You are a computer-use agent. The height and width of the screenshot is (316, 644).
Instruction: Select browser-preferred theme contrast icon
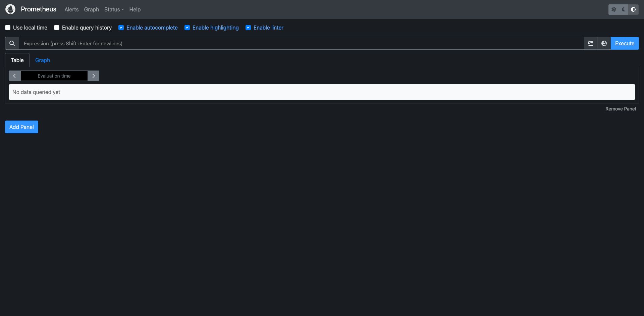(x=633, y=9)
